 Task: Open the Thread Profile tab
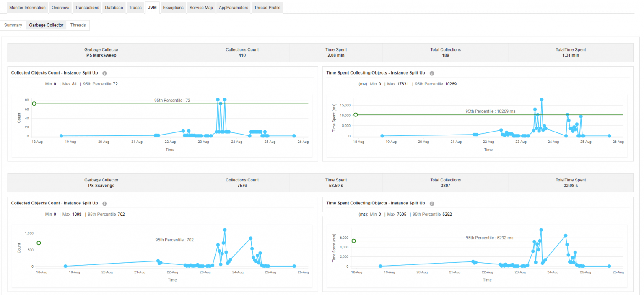(267, 7)
